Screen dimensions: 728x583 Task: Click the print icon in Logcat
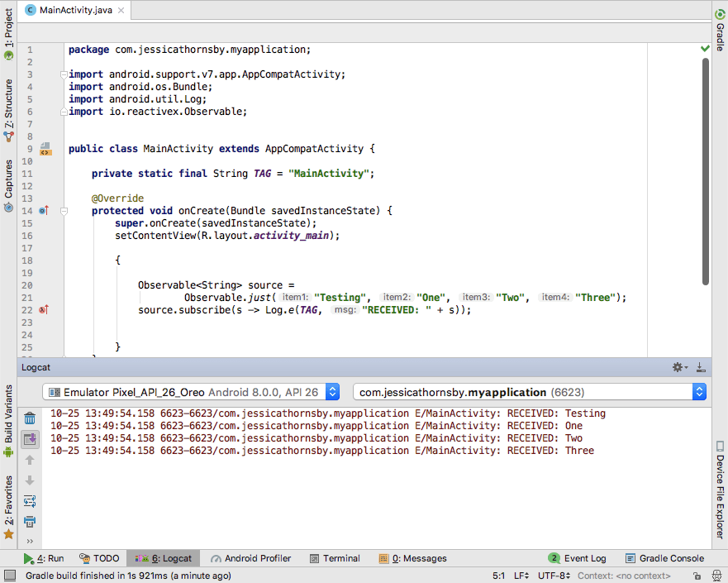(30, 522)
